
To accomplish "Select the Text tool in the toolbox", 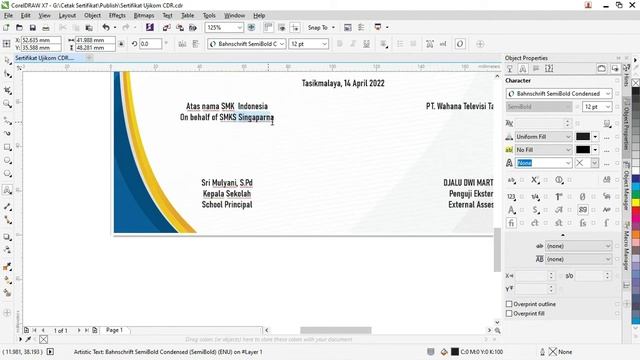I will [x=7, y=190].
